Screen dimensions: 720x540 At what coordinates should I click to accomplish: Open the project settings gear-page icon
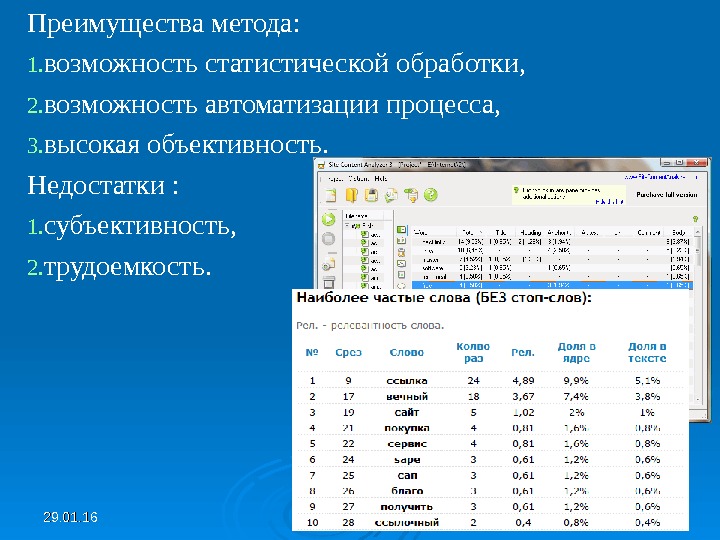pyautogui.click(x=329, y=264)
